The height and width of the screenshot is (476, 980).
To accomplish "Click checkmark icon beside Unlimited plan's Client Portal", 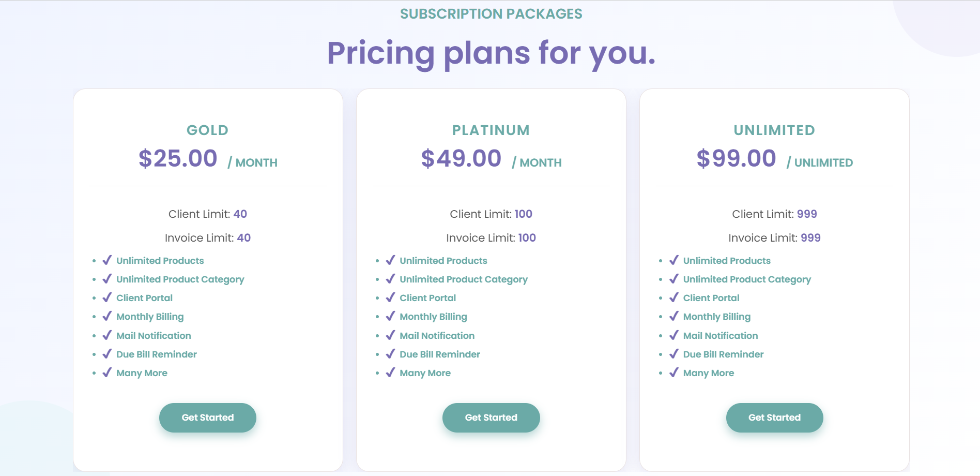I will tap(673, 297).
